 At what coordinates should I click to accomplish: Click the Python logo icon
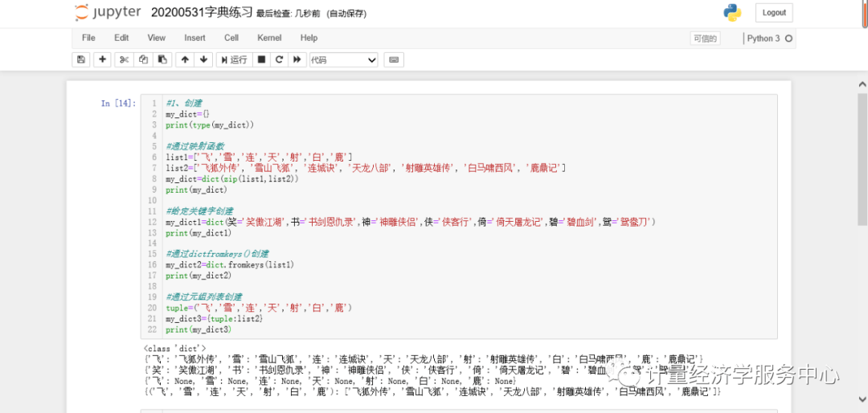tap(732, 13)
